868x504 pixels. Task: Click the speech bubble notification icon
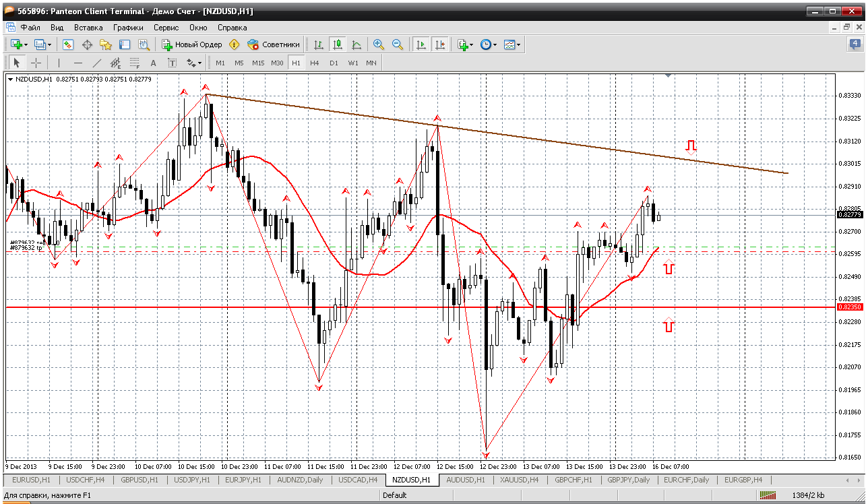[854, 44]
